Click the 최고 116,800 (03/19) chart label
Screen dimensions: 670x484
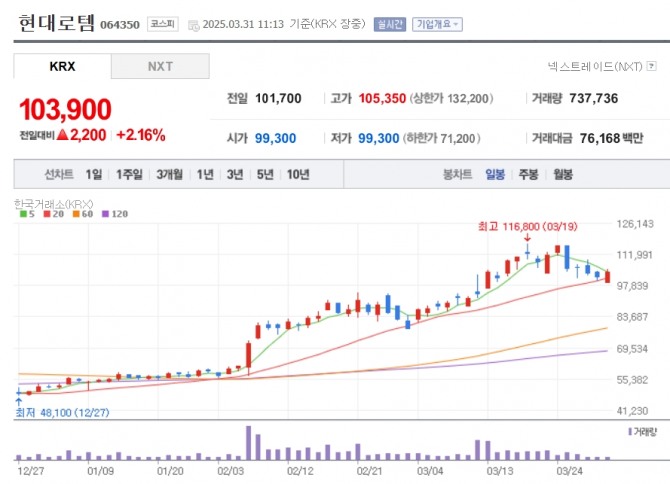coord(528,226)
